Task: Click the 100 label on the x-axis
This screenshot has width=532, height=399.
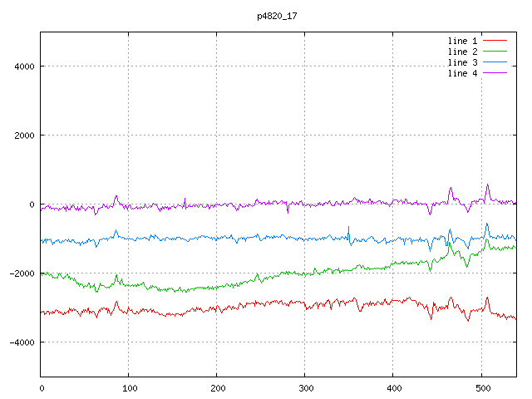Action: (x=129, y=387)
